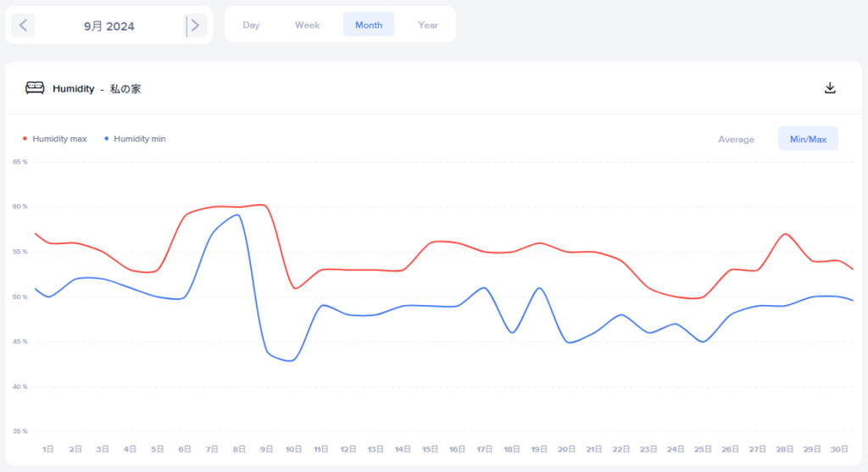Select the Year view tab
The width and height of the screenshot is (868, 472).
tap(428, 25)
